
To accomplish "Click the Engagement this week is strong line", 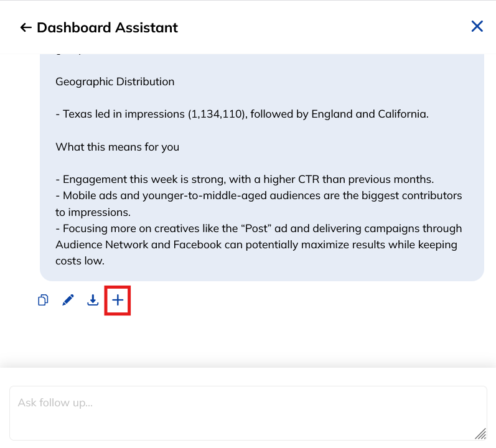I will click(x=245, y=179).
